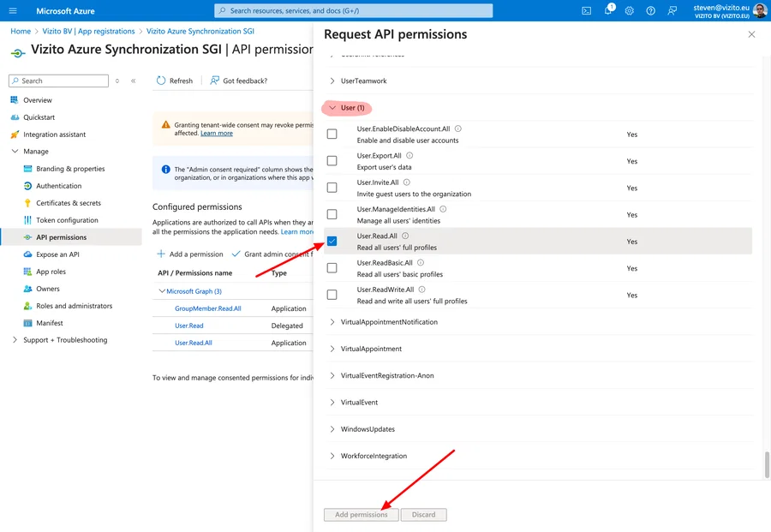Click the info icon beside User.Read.All

406,234
